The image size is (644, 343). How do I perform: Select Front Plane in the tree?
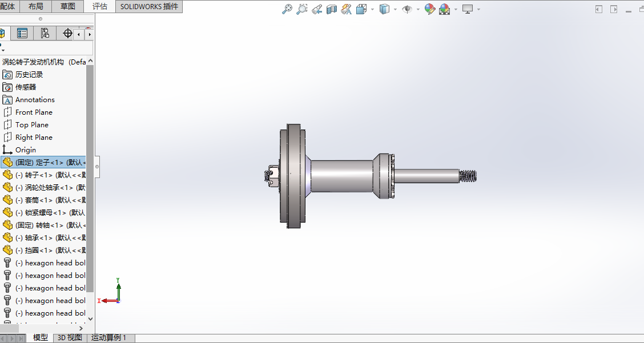34,112
